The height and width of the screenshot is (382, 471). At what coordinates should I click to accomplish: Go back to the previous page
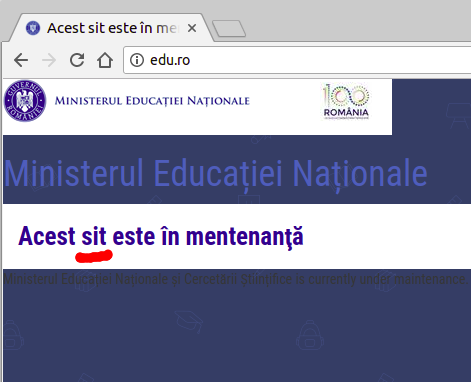point(21,60)
